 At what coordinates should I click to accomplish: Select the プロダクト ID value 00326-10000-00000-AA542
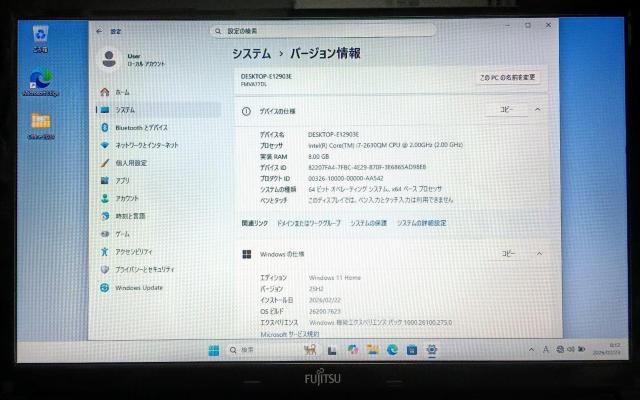coord(346,178)
